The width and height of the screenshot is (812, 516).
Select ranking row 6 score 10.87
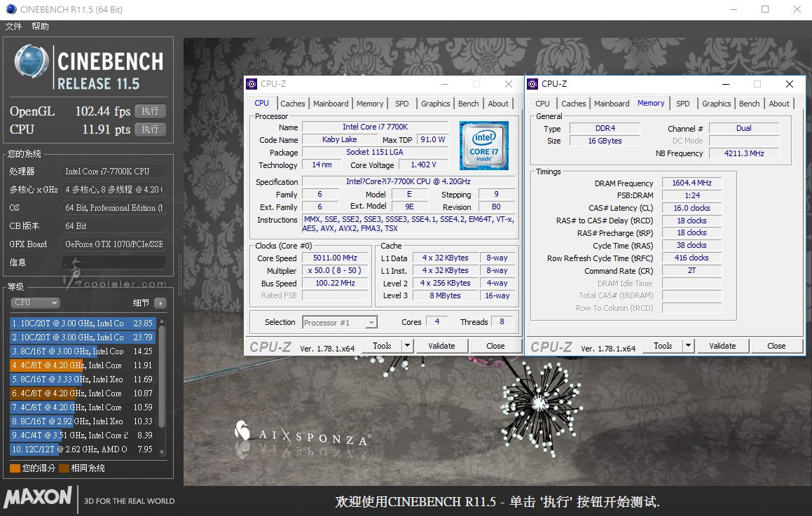click(83, 393)
